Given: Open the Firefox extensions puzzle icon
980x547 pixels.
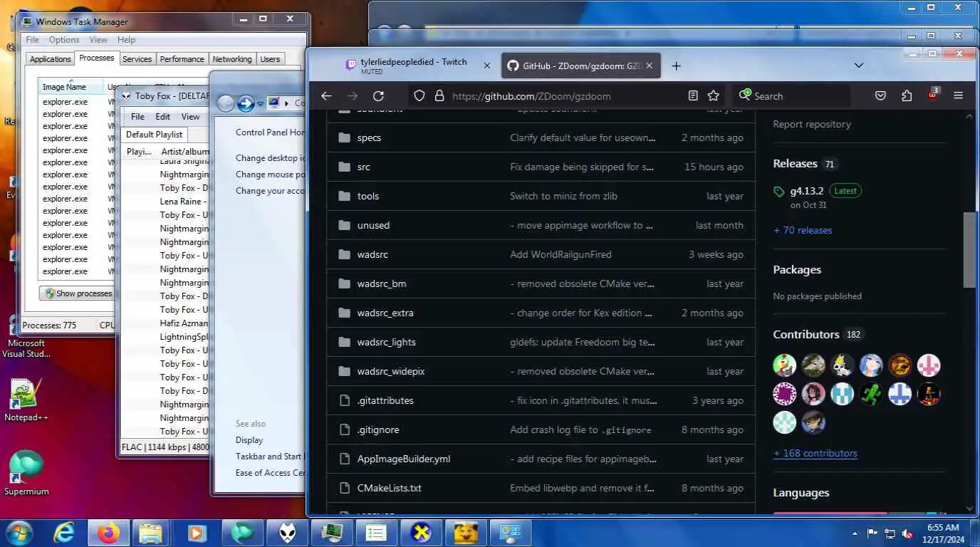Looking at the screenshot, I should coord(907,96).
